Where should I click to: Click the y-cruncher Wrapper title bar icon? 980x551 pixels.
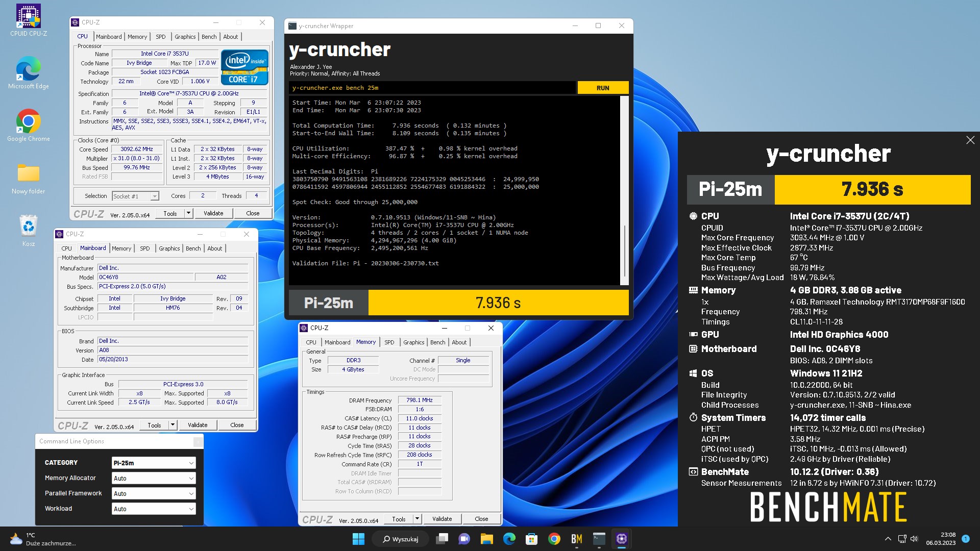pos(292,26)
